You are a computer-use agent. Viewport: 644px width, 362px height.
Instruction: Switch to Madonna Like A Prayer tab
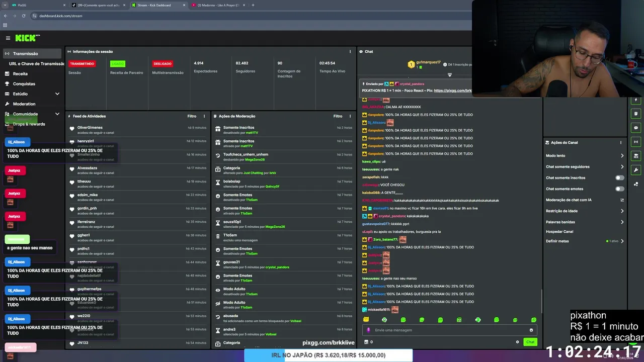[x=218, y=5]
